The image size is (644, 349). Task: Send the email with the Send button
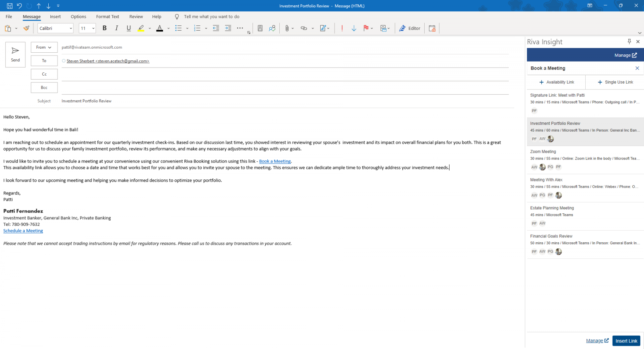tap(15, 55)
